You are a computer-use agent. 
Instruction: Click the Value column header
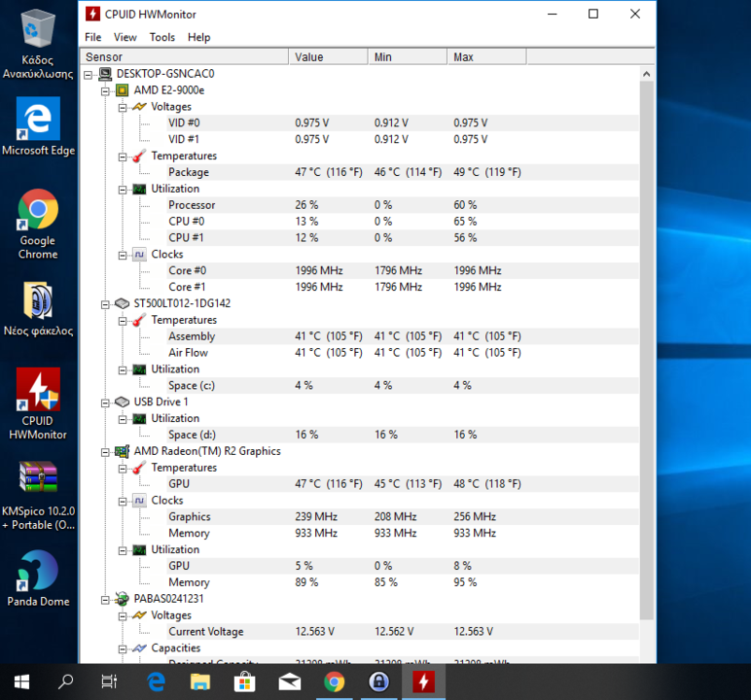pos(328,57)
